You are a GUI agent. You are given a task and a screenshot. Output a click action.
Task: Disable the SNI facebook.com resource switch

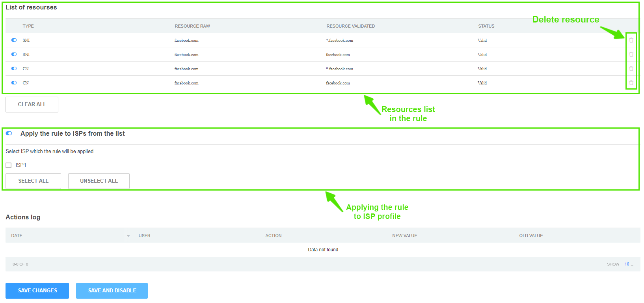coord(14,54)
